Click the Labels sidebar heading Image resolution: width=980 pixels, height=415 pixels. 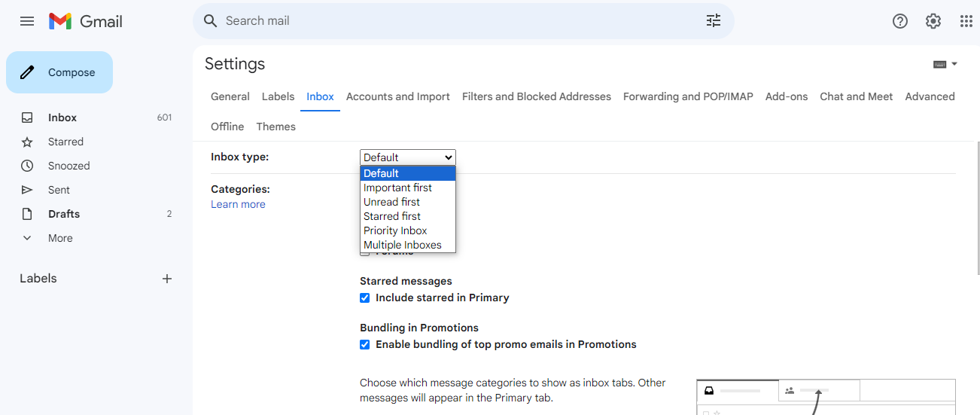(38, 279)
